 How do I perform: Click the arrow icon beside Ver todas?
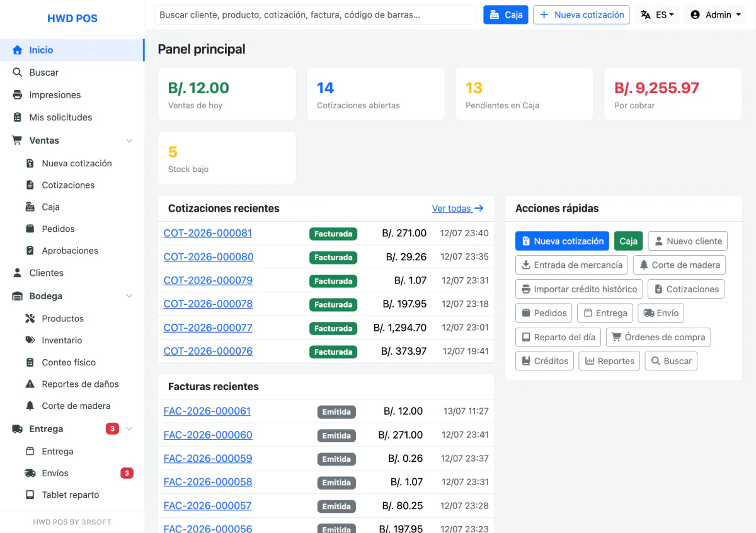[x=479, y=209]
